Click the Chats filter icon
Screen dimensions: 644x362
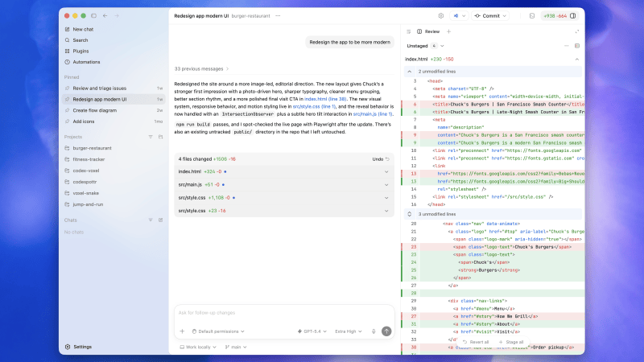coord(151,220)
